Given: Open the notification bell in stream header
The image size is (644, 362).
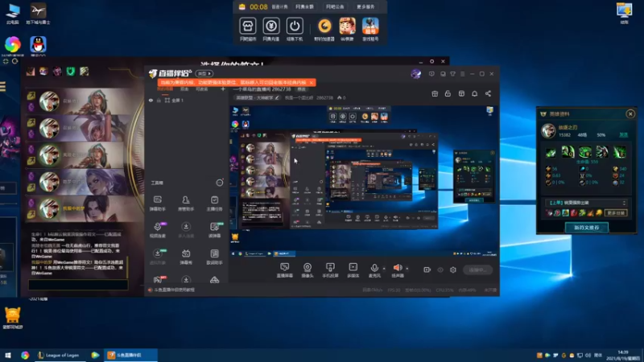Looking at the screenshot, I should point(474,93).
